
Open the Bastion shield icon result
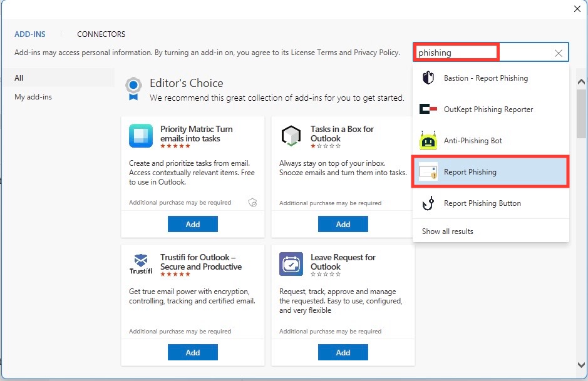coord(428,78)
